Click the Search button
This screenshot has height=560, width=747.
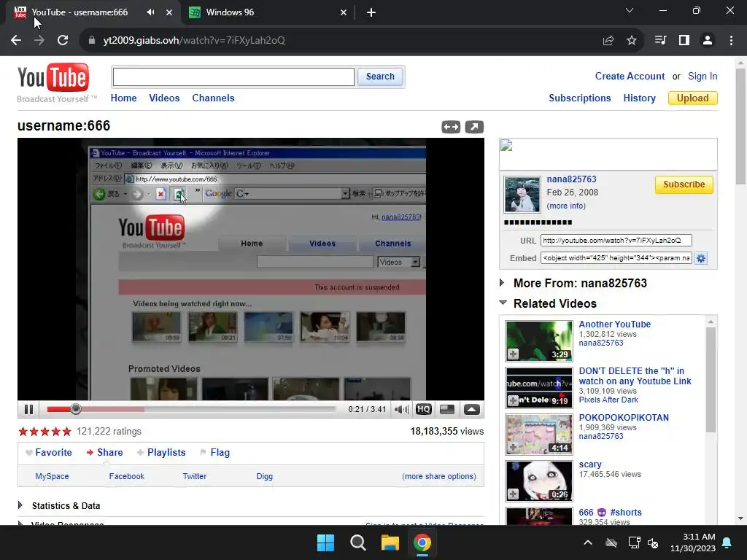point(380,77)
